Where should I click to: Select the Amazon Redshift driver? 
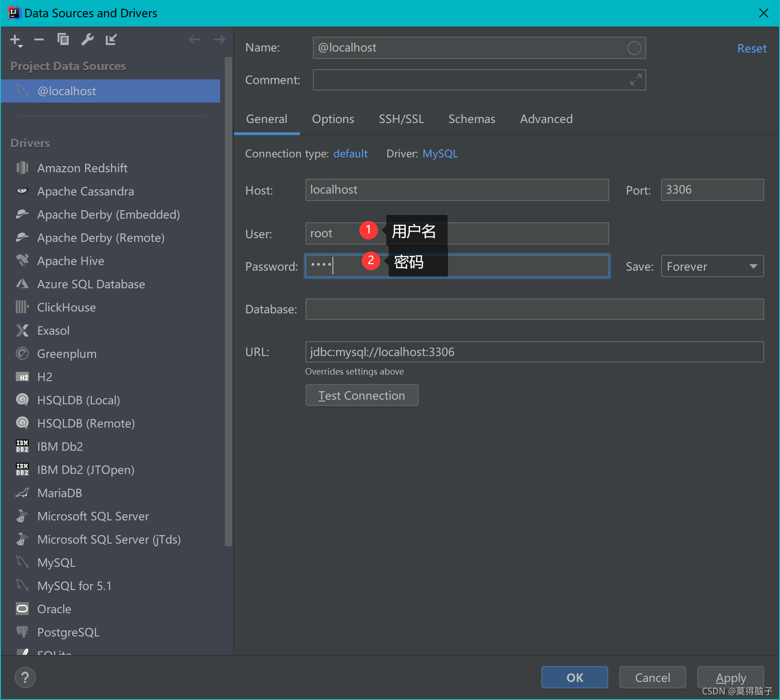coord(110,168)
